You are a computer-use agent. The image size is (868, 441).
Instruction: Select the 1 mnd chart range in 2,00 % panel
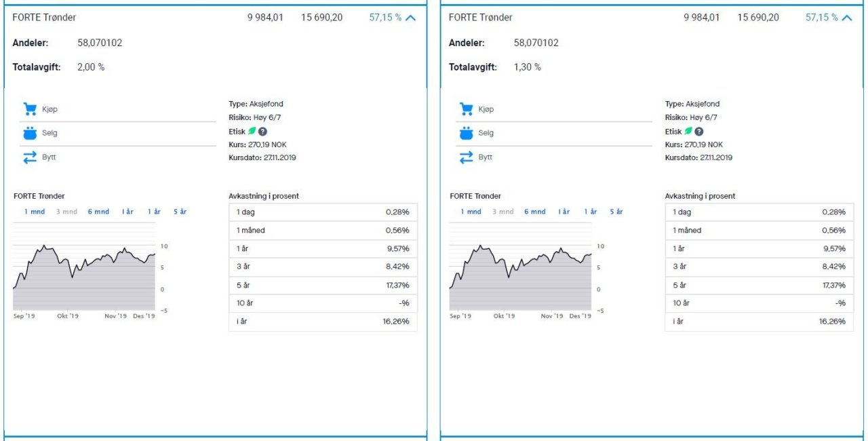pyautogui.click(x=35, y=212)
